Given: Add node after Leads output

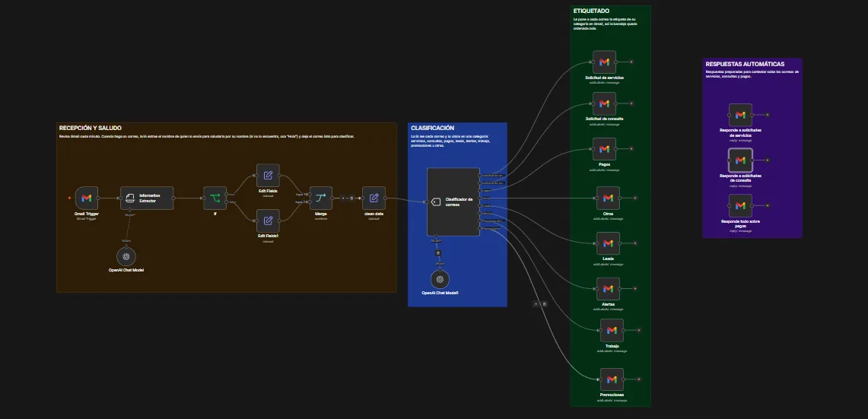Looking at the screenshot, I should pos(635,243).
